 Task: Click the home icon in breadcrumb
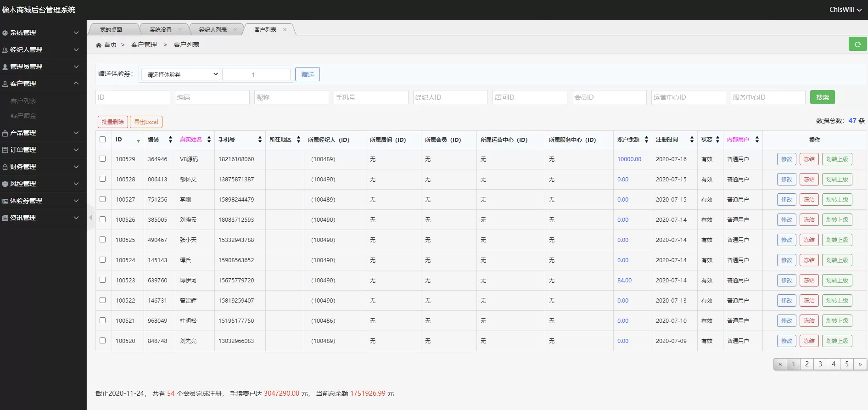coord(99,45)
